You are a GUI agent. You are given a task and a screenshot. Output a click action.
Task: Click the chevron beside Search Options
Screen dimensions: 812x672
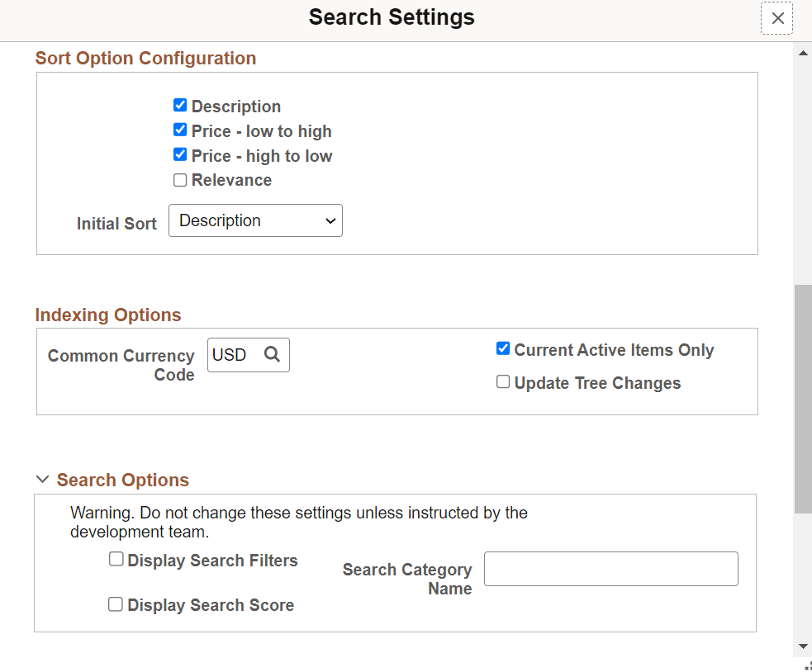click(42, 479)
